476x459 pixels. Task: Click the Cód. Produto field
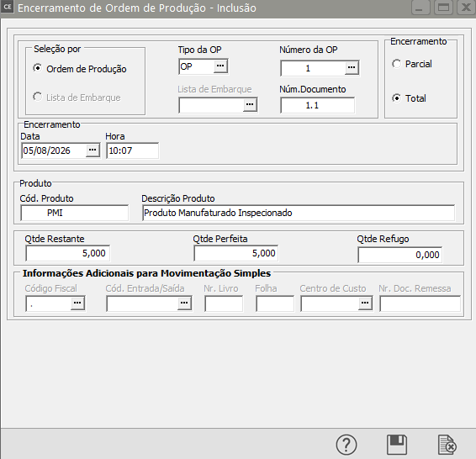click(x=74, y=213)
